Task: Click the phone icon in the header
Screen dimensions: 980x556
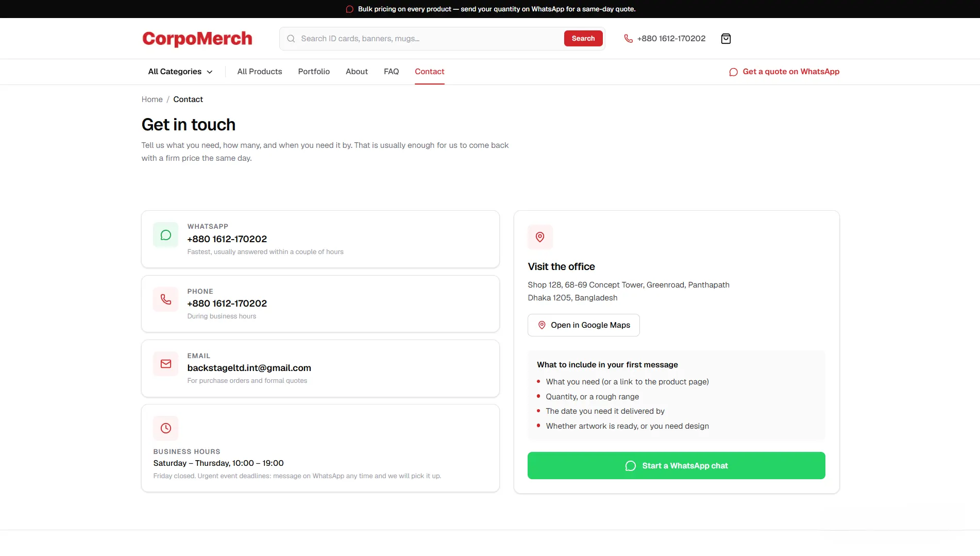Action: tap(628, 39)
